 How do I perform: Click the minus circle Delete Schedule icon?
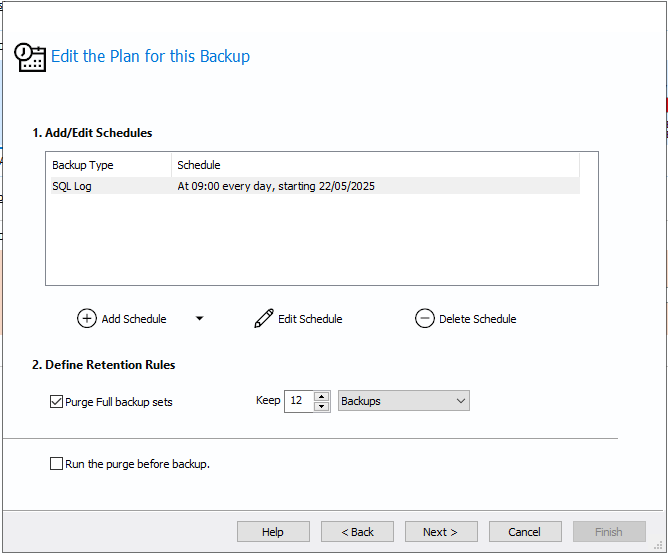tap(425, 318)
